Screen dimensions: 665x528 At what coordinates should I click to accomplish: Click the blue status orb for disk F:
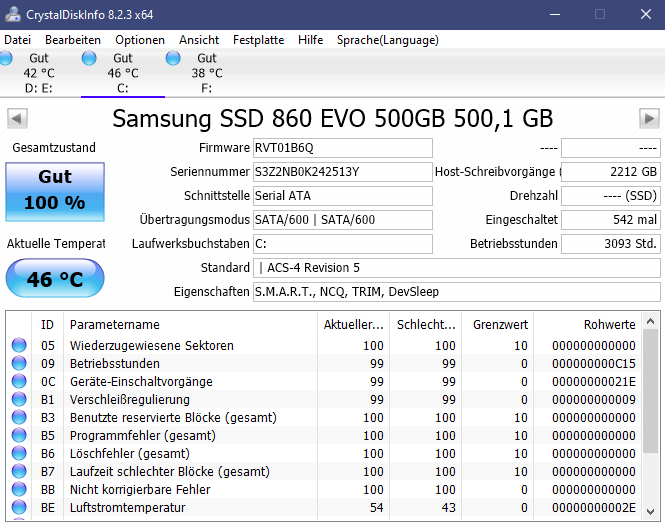[173, 58]
